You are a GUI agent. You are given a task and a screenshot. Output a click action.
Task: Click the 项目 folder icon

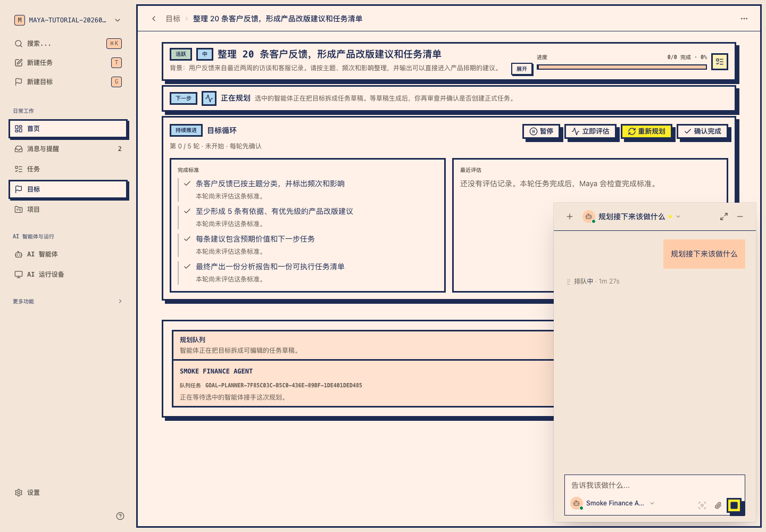point(19,210)
